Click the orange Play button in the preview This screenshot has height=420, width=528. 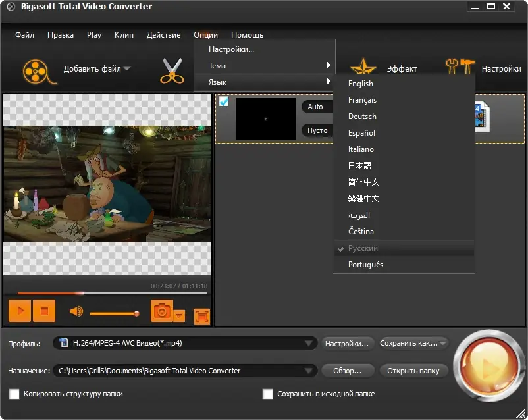[x=20, y=311]
